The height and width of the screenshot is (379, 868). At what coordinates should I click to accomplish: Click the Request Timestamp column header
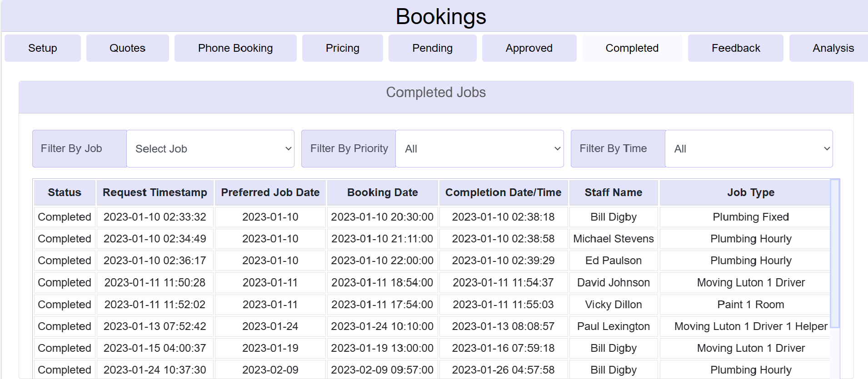click(x=155, y=192)
